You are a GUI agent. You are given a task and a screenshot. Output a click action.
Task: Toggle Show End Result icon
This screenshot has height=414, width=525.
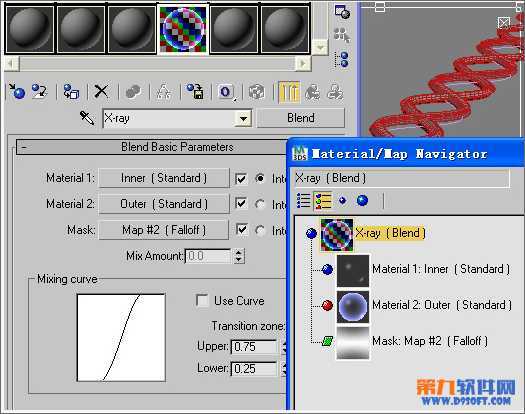click(x=289, y=91)
